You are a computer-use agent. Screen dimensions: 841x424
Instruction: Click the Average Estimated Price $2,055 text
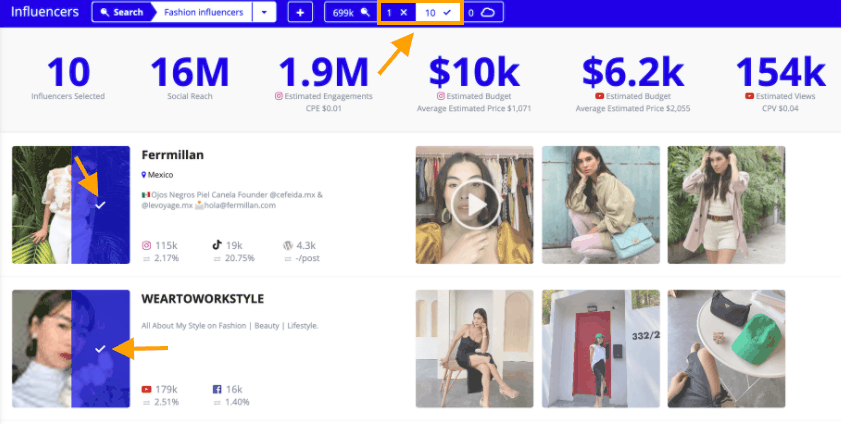633,108
